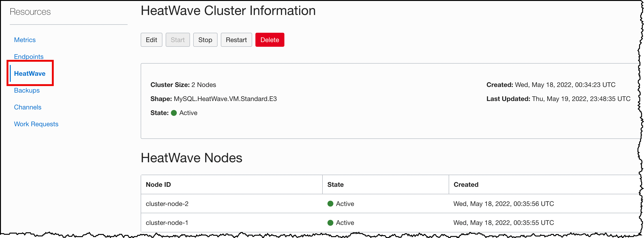Select the cluster-node-1 cell
644x238 pixels.
tap(232, 223)
